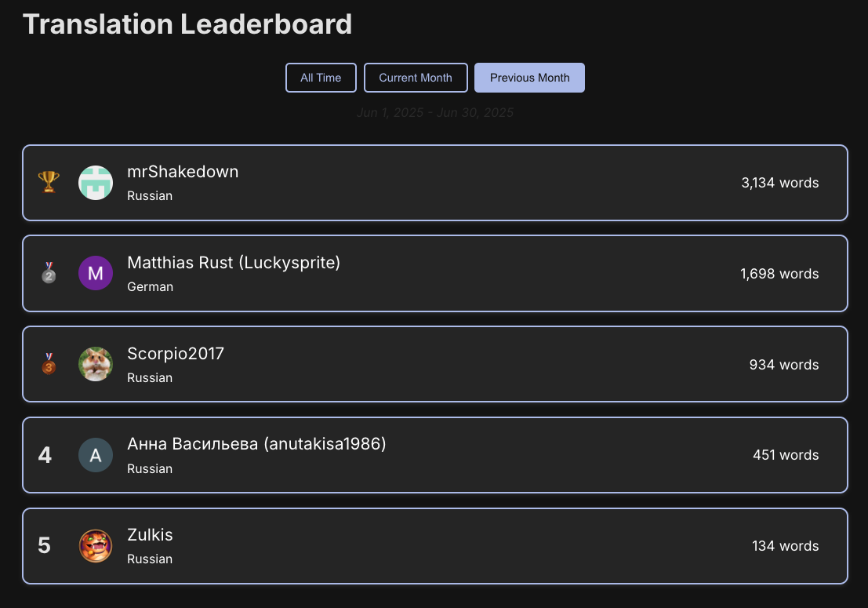Viewport: 868px width, 608px height.
Task: Click mrShakedown's avatar icon
Action: point(96,183)
